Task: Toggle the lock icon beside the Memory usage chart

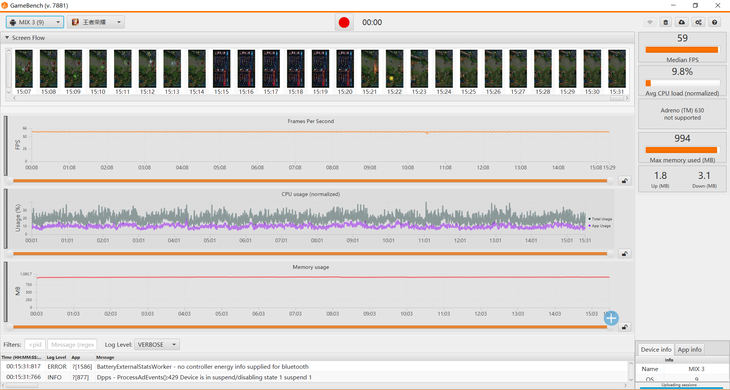Action: coord(624,327)
